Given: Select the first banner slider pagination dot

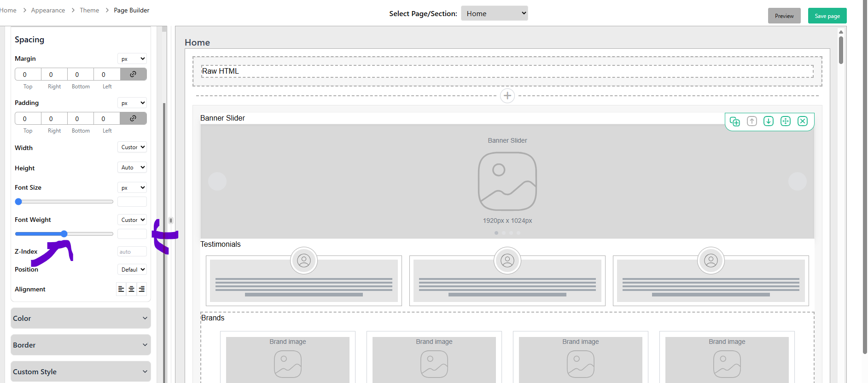Looking at the screenshot, I should 496,233.
